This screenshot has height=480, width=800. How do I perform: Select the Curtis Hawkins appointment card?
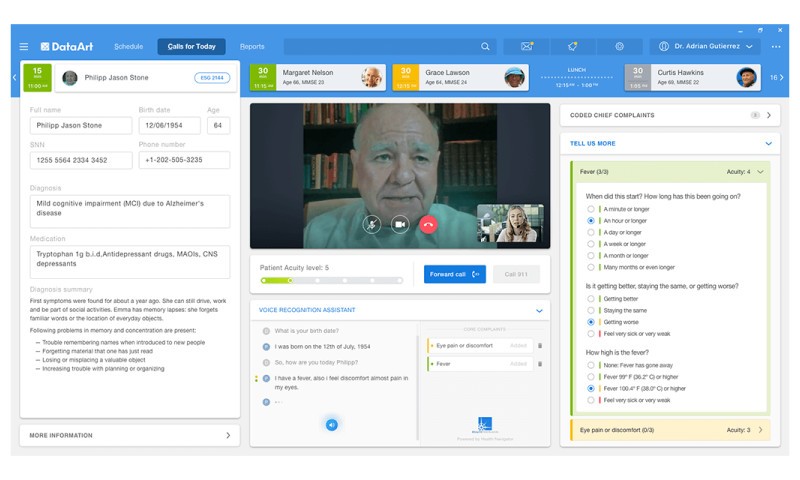point(693,78)
